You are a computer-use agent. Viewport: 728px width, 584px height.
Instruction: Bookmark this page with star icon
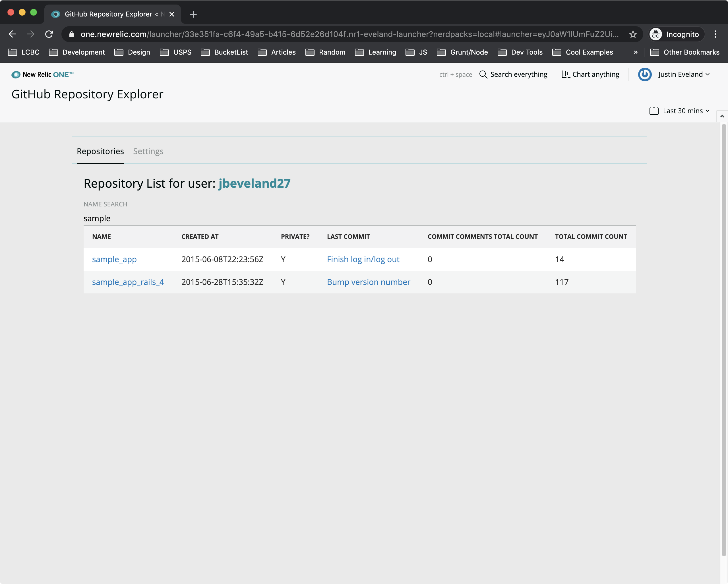point(633,34)
